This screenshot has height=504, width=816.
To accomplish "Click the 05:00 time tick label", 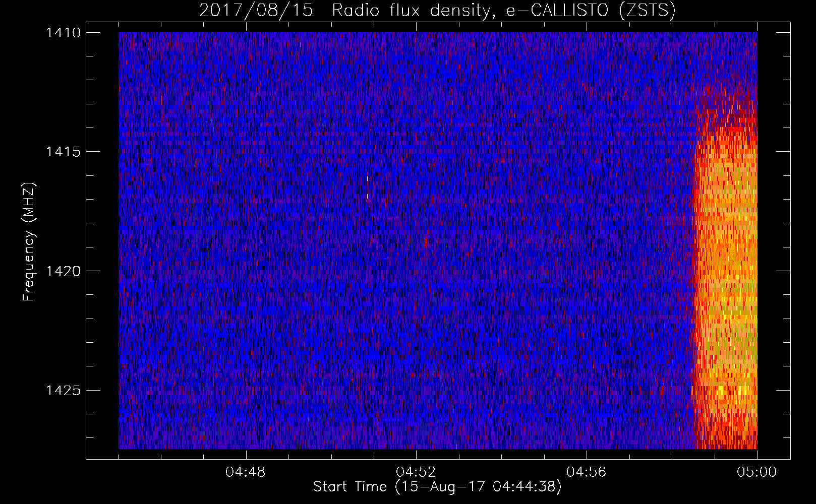I will (x=757, y=472).
